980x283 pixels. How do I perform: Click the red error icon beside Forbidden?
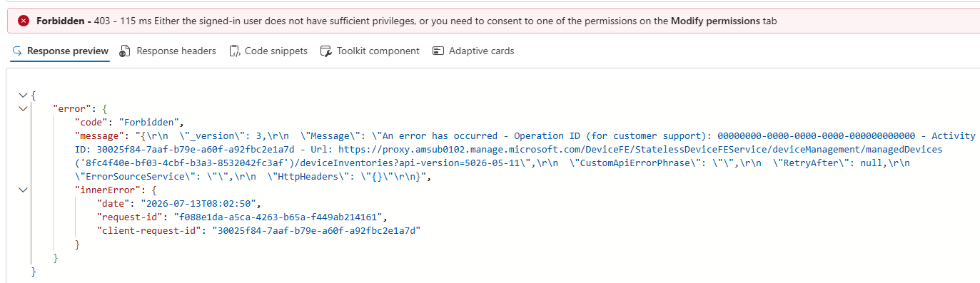click(x=24, y=21)
